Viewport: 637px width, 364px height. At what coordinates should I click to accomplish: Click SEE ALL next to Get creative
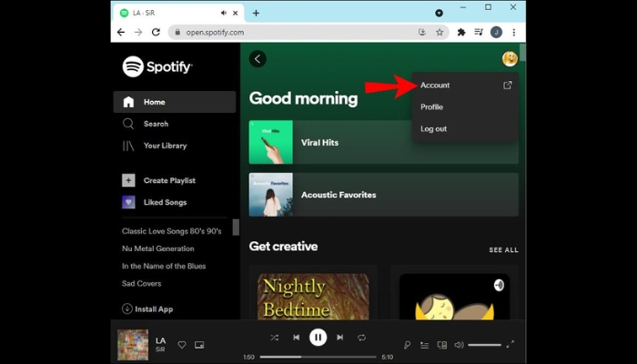[x=503, y=249]
